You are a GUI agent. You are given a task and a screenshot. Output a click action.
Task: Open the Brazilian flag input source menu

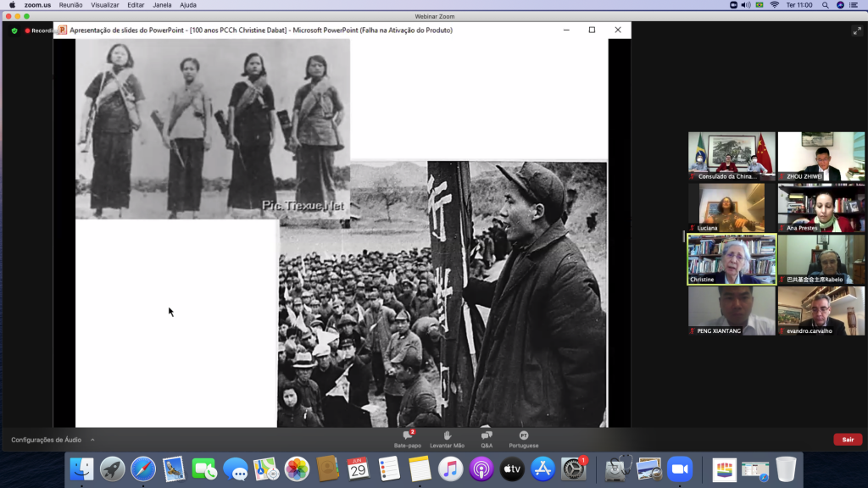(759, 5)
